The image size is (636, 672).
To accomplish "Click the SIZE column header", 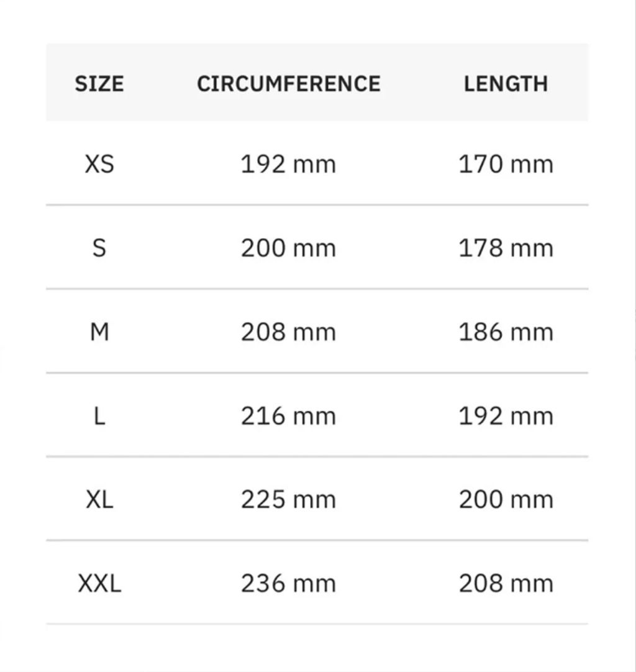I will point(99,84).
